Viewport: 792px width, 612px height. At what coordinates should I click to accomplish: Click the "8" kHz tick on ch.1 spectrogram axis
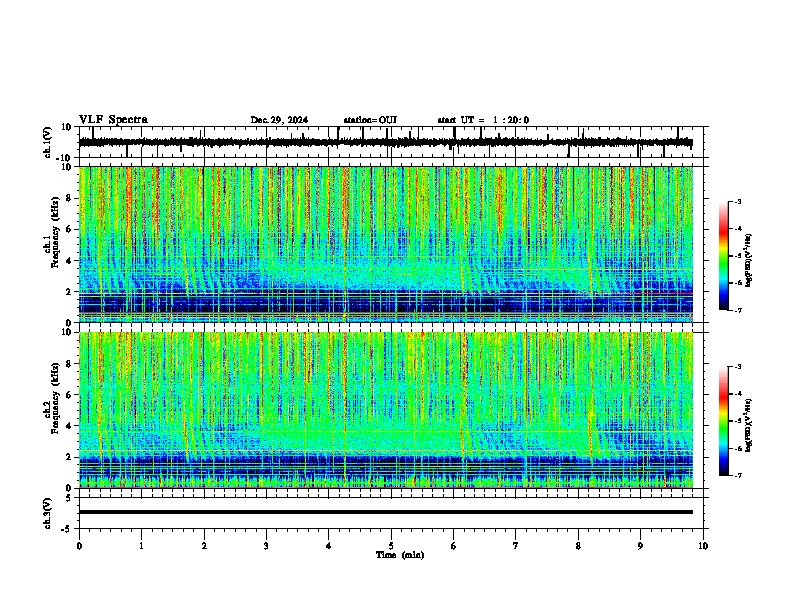(x=69, y=198)
